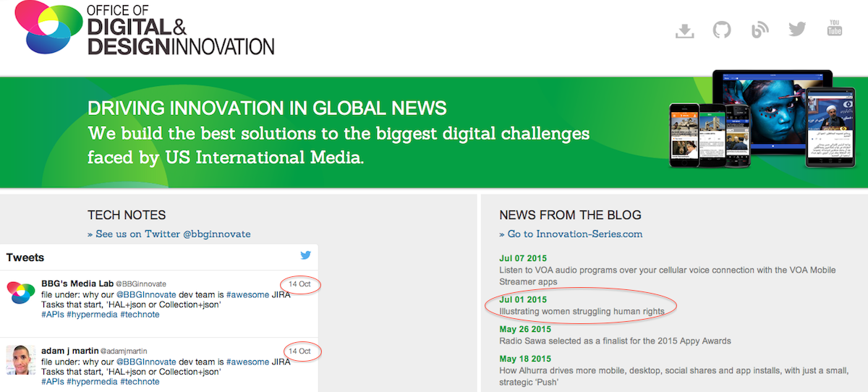Click @BBGInnovate mention in adam j martin tweet
The height and width of the screenshot is (392, 868).
(x=146, y=361)
